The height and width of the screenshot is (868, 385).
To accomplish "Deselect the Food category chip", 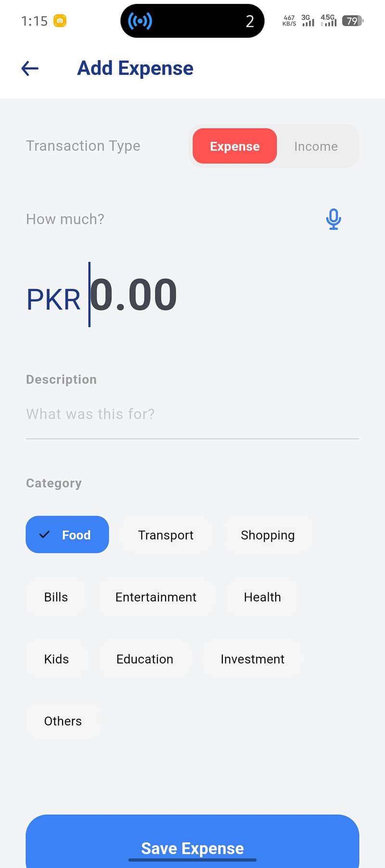I will click(67, 535).
